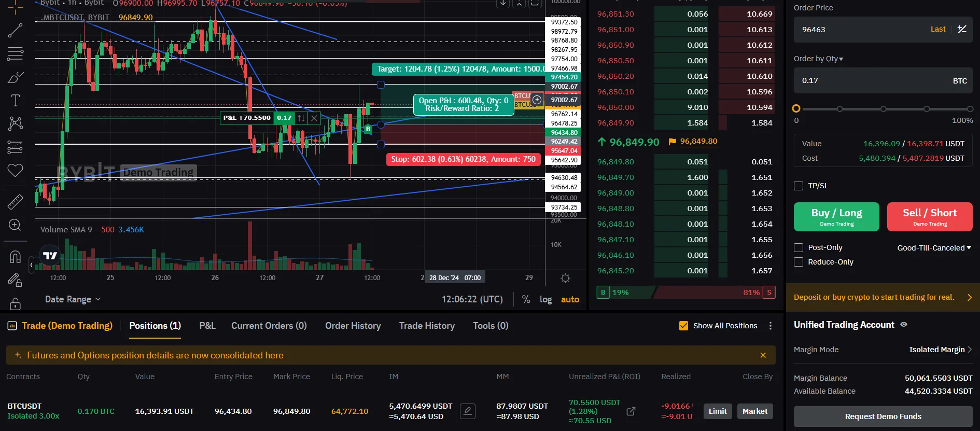Open the Trade History tab

point(427,326)
